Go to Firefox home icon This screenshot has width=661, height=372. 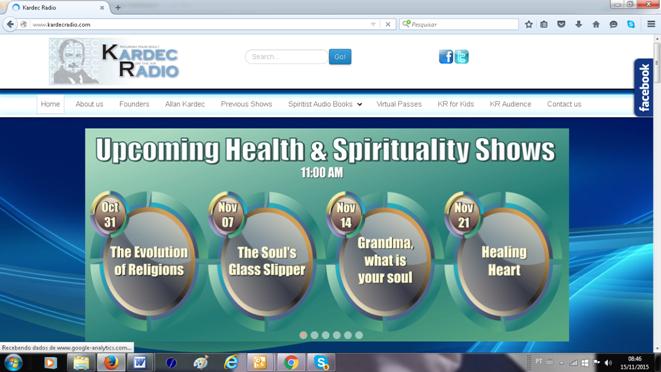596,24
